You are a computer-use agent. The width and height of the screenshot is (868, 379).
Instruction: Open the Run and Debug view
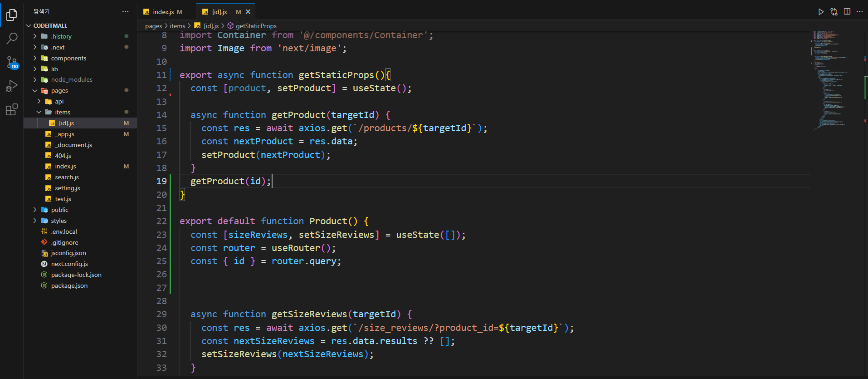pos(12,86)
